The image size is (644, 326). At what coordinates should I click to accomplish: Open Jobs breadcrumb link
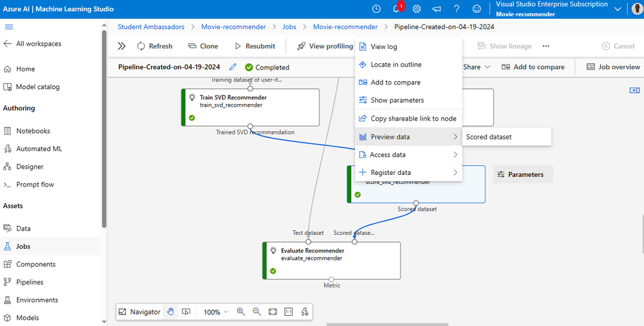[x=289, y=26]
